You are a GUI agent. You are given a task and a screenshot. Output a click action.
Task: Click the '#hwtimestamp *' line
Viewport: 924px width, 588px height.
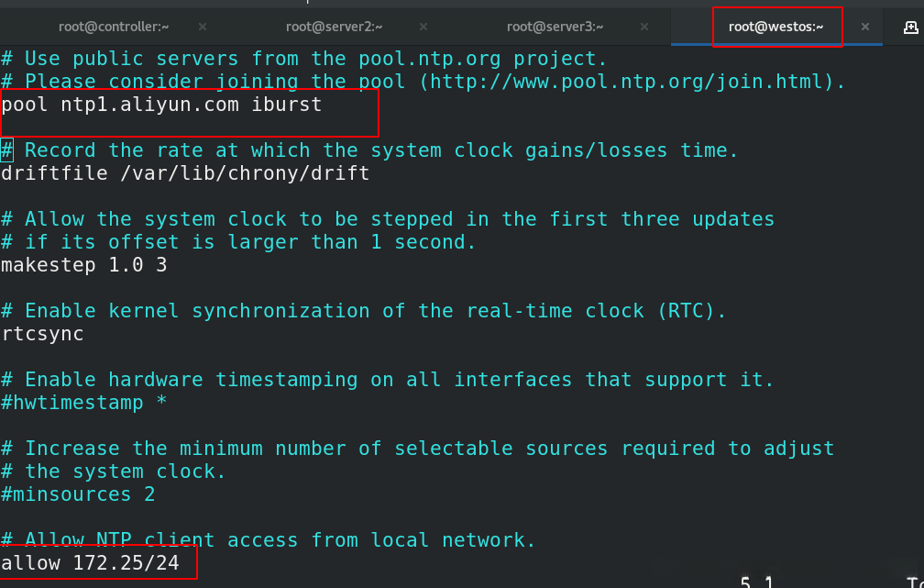tap(84, 403)
